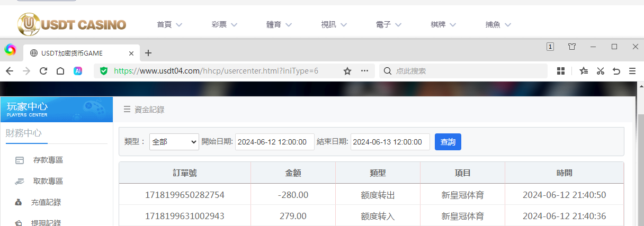644x226 pixels.
Task: Click the 充值記錄 money bag icon
Action: (x=19, y=202)
